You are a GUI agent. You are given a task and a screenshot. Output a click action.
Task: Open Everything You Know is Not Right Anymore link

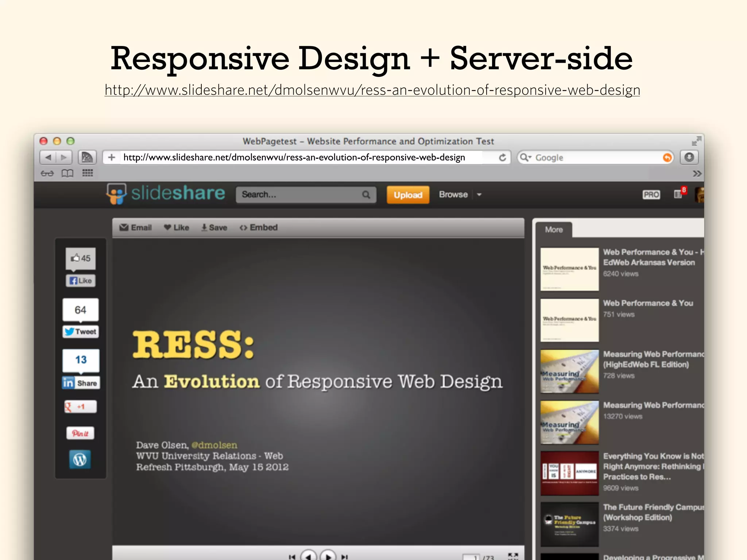(x=654, y=466)
